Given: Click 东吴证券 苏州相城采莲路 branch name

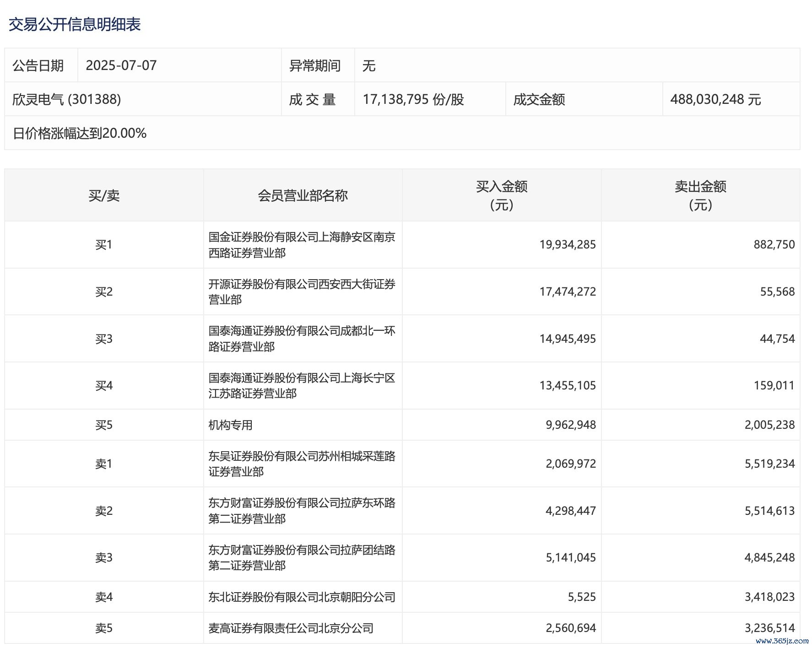Looking at the screenshot, I should (302, 464).
